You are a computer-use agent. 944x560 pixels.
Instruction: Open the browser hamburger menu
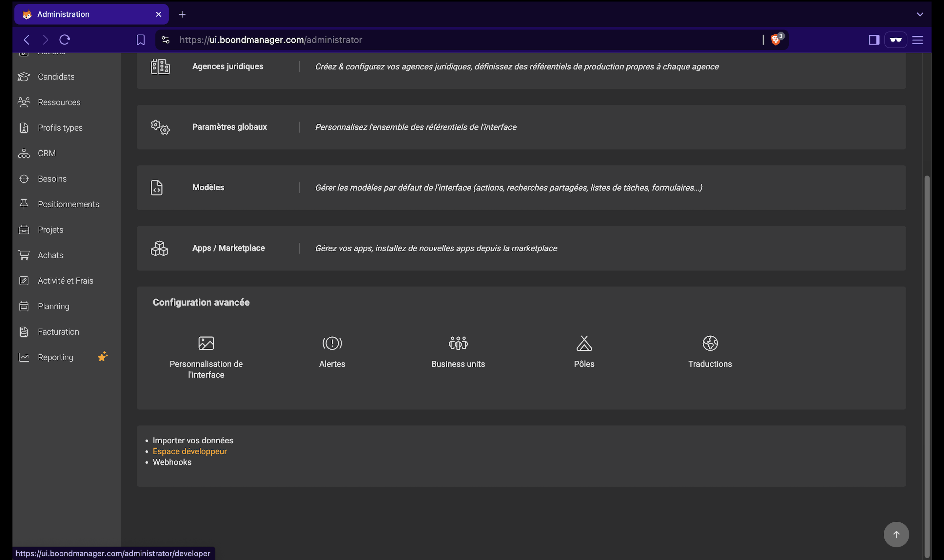917,40
